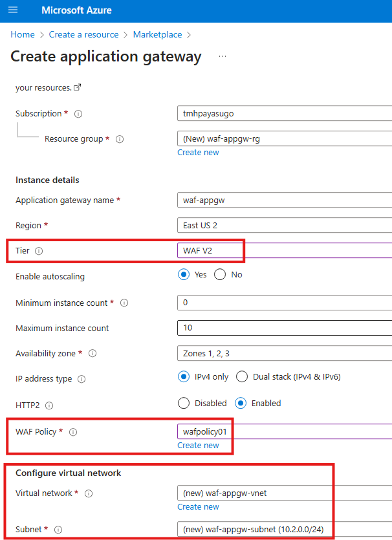
Task: Show Subscription info tooltip icon
Action: click(x=78, y=114)
